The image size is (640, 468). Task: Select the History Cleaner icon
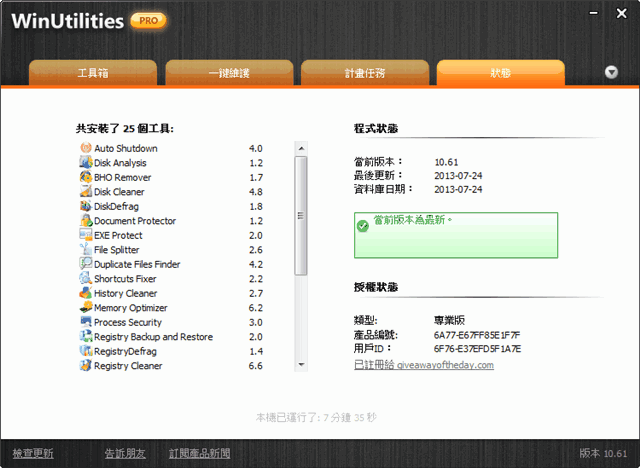tap(86, 293)
